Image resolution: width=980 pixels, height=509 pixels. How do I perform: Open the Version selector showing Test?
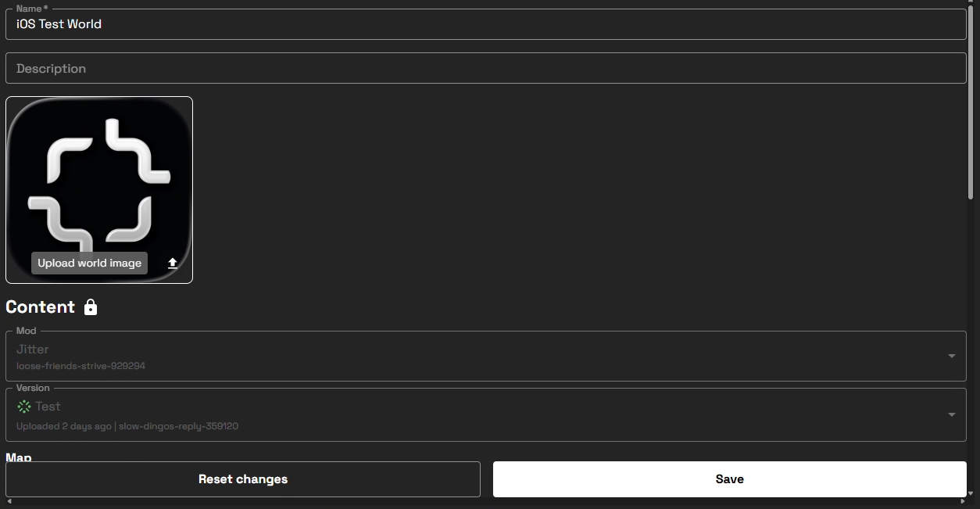tap(469, 414)
